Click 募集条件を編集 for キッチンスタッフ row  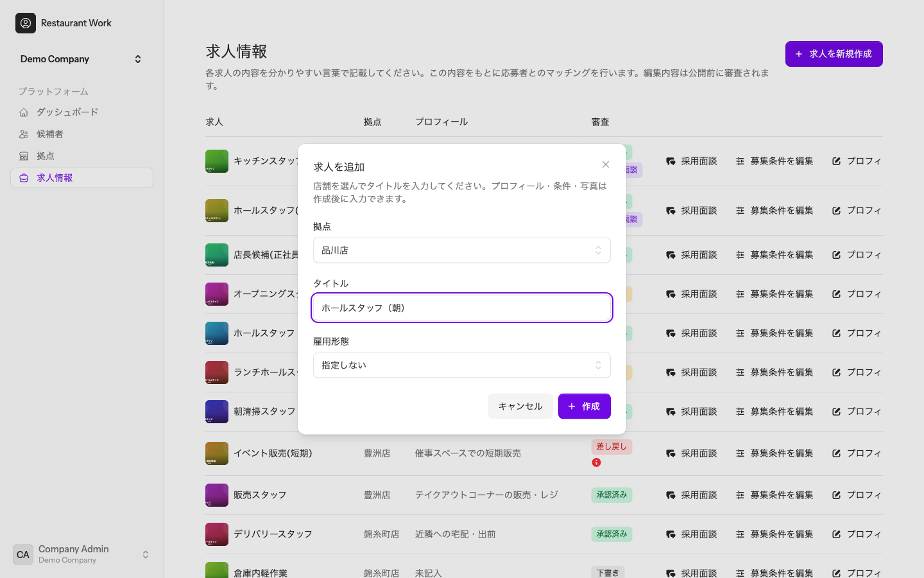774,161
